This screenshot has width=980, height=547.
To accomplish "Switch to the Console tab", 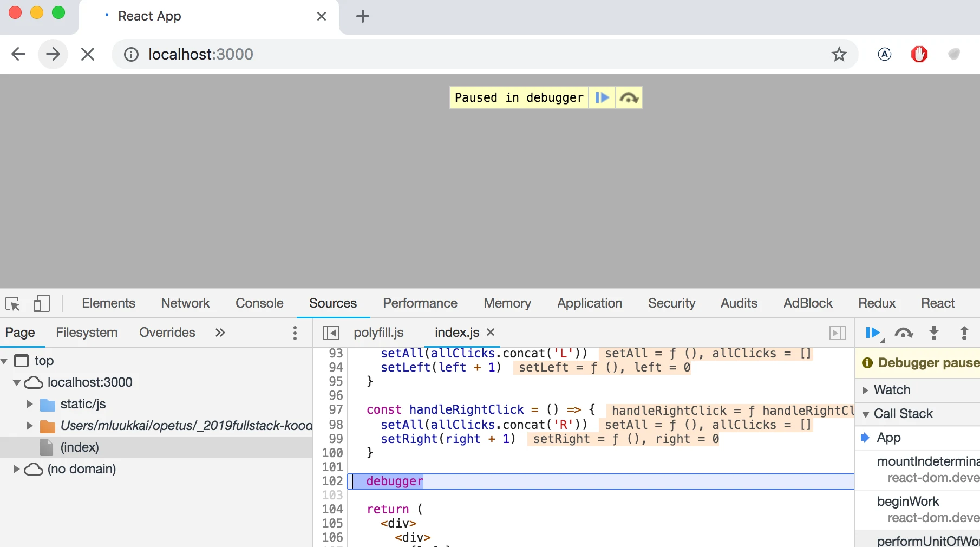I will [x=259, y=303].
